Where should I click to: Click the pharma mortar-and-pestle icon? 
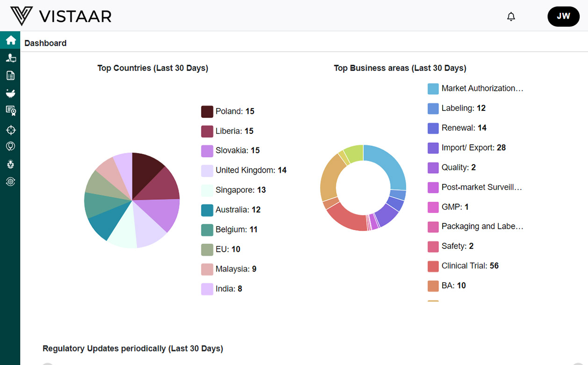[x=10, y=93]
